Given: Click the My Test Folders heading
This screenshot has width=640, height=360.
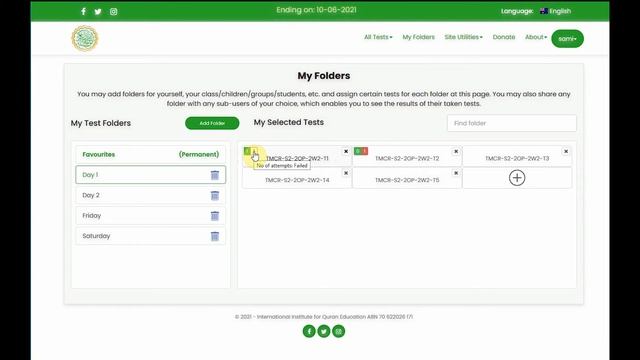Looking at the screenshot, I should point(101,123).
